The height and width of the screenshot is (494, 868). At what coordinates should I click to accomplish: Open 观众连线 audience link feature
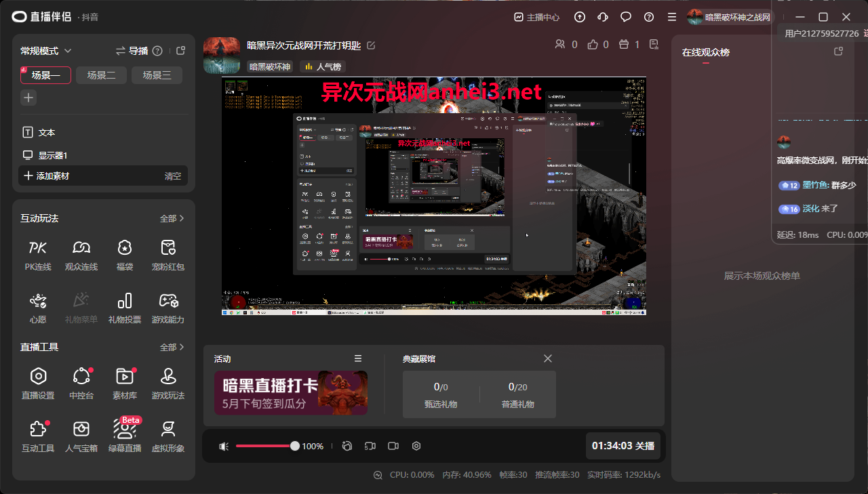click(x=81, y=255)
